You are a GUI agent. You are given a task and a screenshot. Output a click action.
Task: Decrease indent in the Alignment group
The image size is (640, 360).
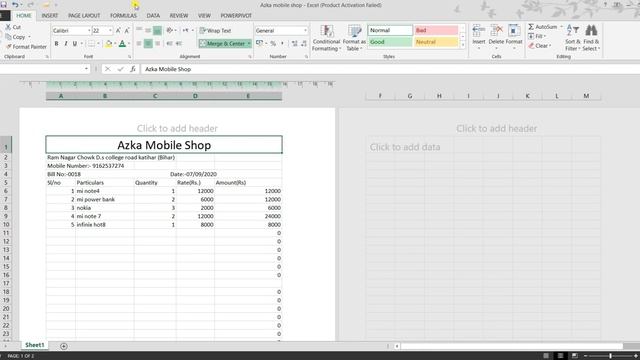(x=169, y=43)
